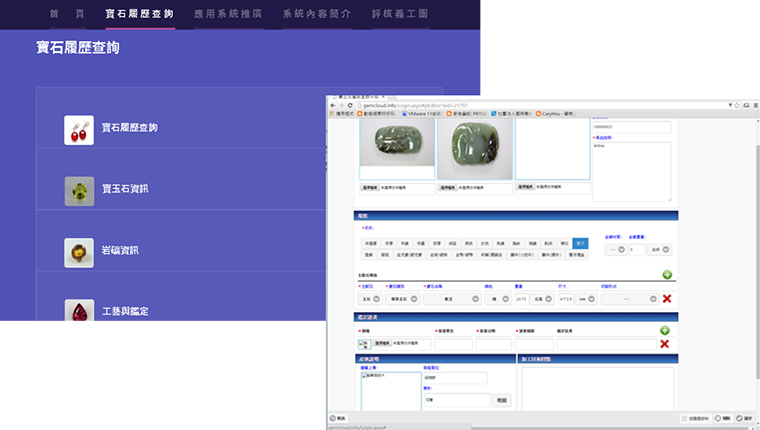
Task: Open the 應用程式 apps shortcut in the bookmarks bar
Action: point(342,113)
